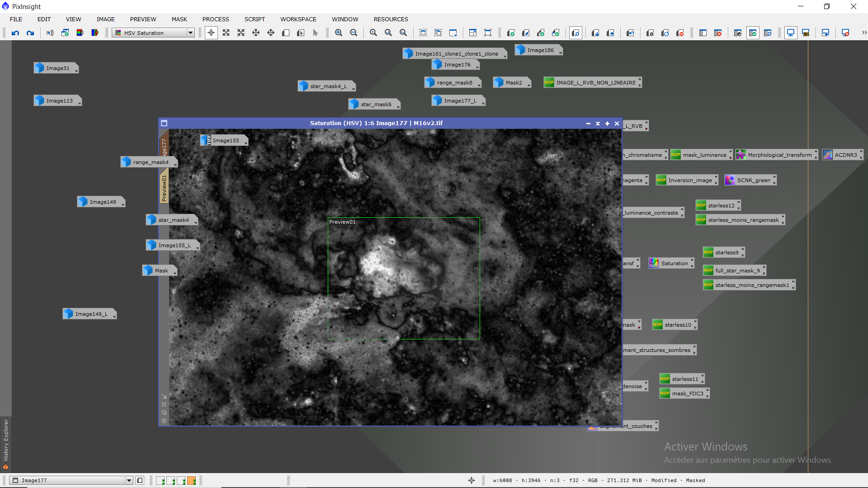Select the Preview01 vertical tab

tap(164, 188)
